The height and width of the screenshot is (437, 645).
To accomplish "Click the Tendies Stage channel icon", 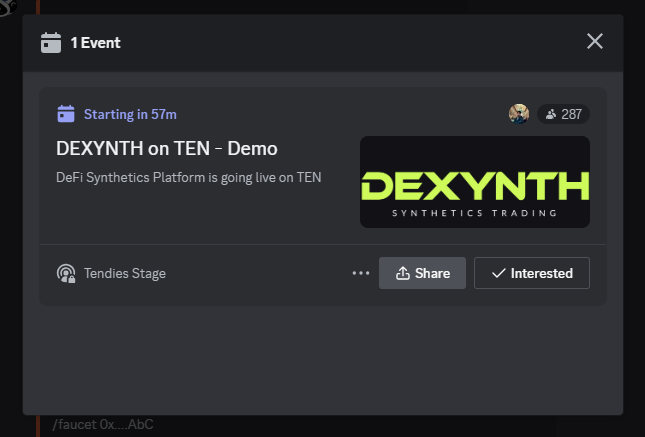I will (x=66, y=273).
